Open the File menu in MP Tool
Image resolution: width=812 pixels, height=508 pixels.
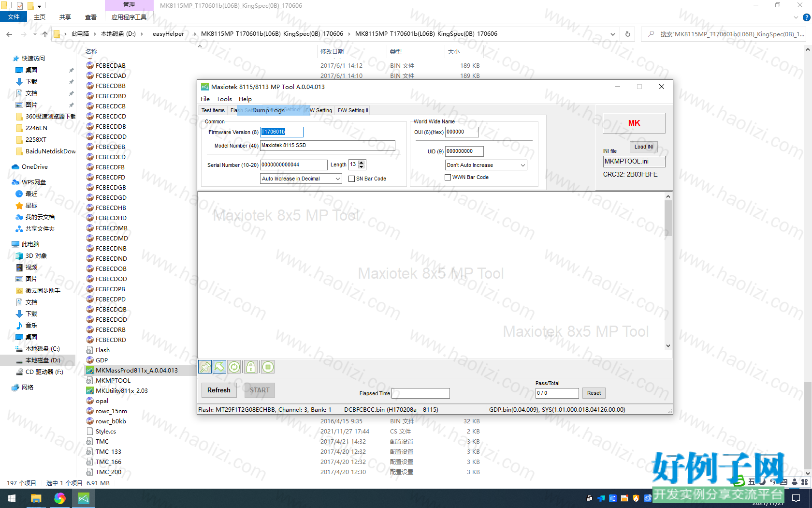point(205,99)
